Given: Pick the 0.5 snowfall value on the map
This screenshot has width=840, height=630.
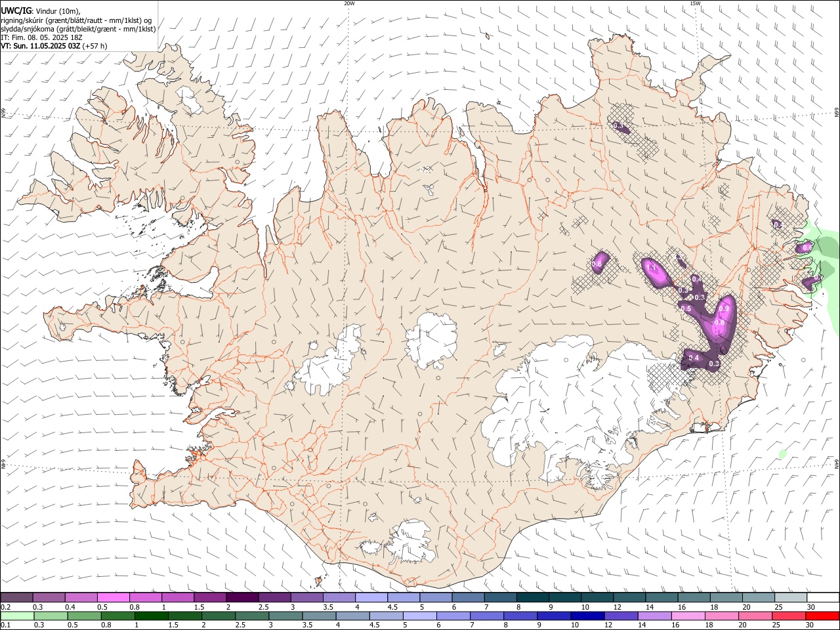Looking at the screenshot, I should coord(686,308).
